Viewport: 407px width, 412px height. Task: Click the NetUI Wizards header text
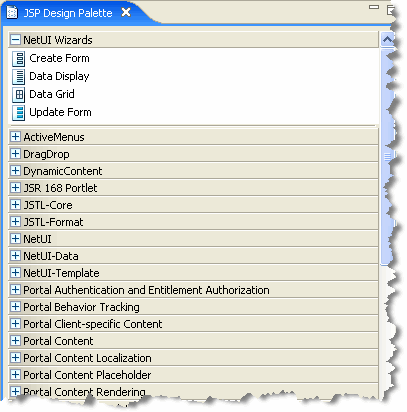click(58, 40)
